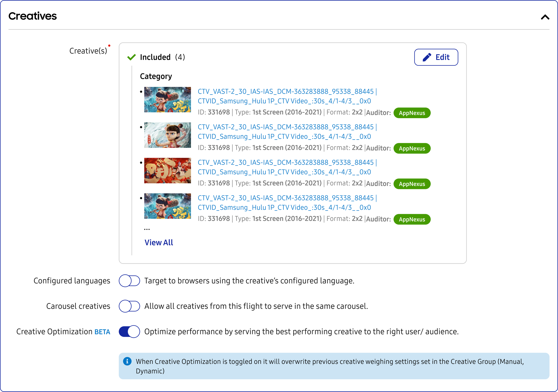Click AppNexus badge on first creative
Image resolution: width=558 pixels, height=392 pixels.
pos(412,113)
